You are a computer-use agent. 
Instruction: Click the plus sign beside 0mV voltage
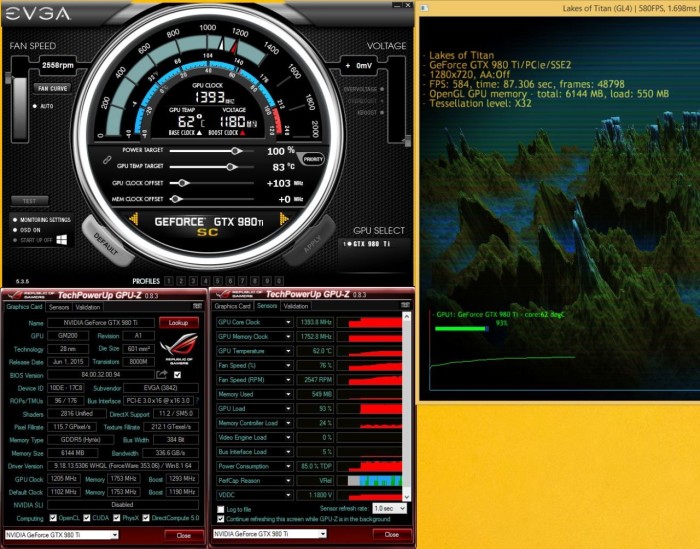click(x=348, y=66)
